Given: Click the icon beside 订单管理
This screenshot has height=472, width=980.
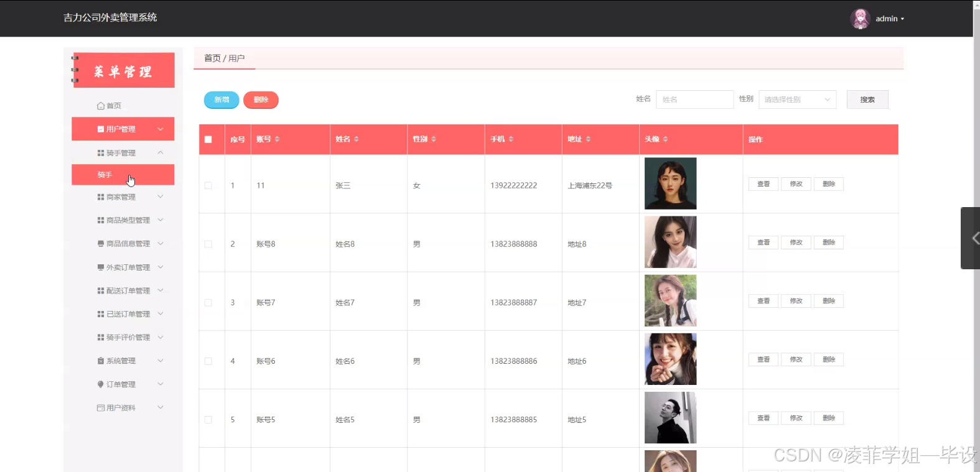Looking at the screenshot, I should tap(101, 384).
